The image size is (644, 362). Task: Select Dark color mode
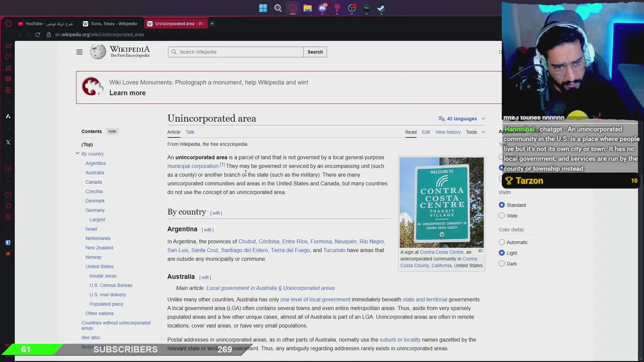pyautogui.click(x=502, y=263)
